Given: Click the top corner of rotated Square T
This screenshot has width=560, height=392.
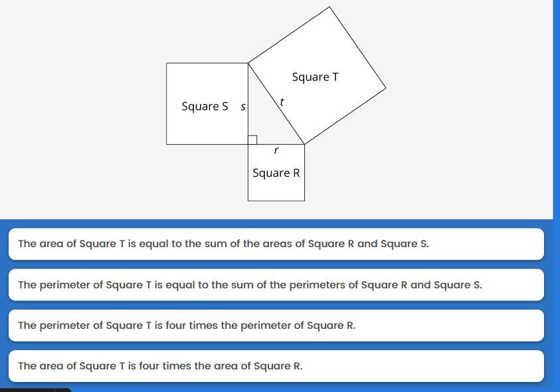Looking at the screenshot, I should click(x=329, y=7).
